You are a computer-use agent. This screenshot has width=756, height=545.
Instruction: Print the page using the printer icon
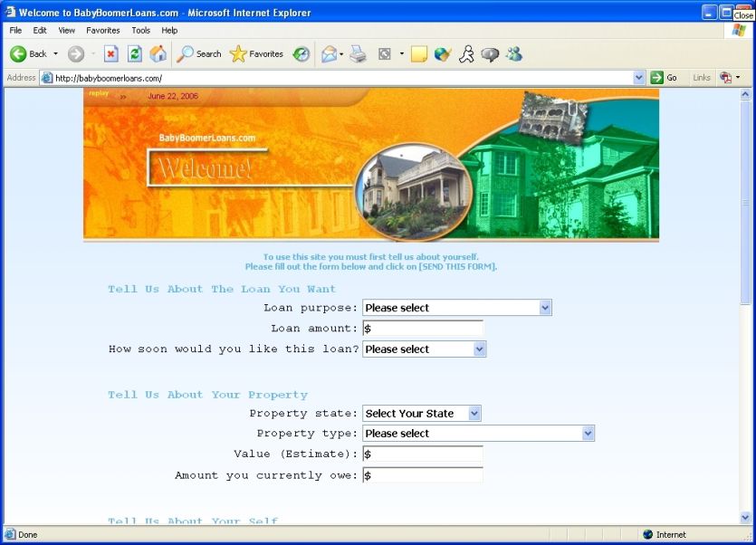(x=358, y=54)
